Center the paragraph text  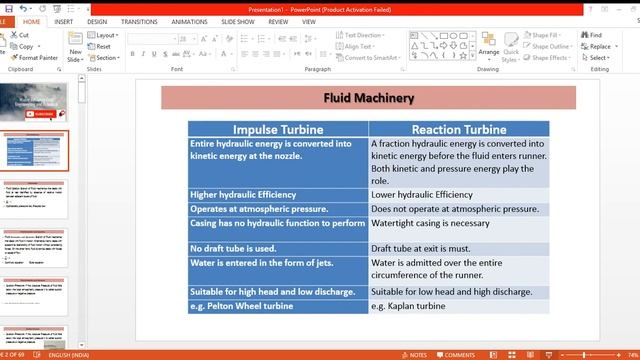pyautogui.click(x=255, y=54)
